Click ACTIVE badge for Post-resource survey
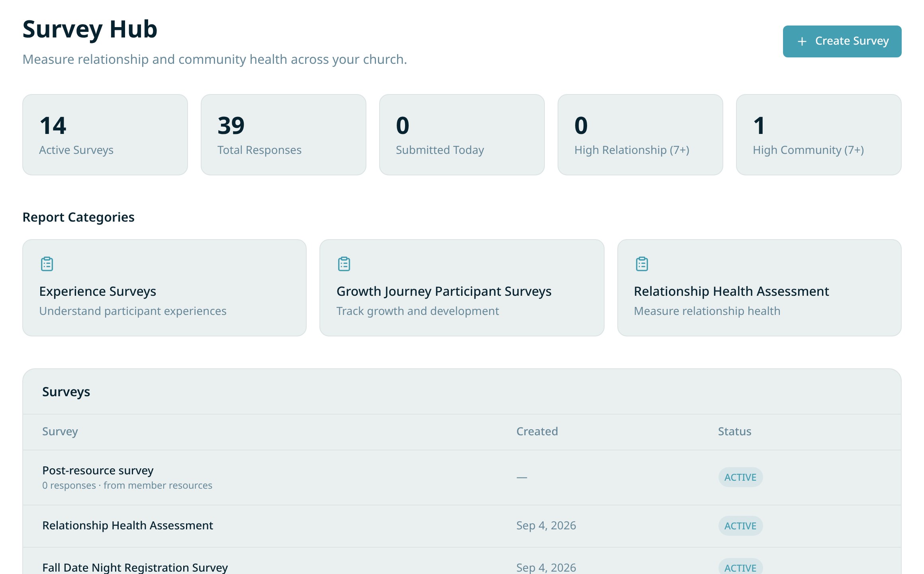This screenshot has height=574, width=924. 740,477
